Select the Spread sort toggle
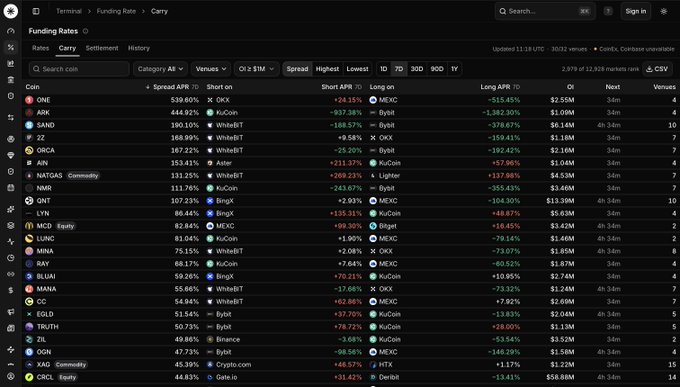This screenshot has height=387, width=680. click(x=297, y=69)
